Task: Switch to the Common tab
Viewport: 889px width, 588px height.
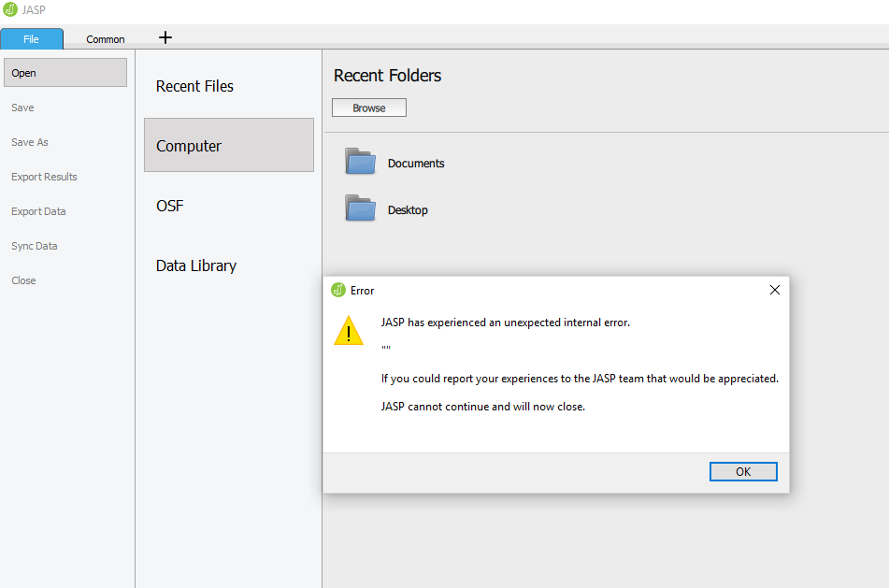Action: (x=105, y=39)
